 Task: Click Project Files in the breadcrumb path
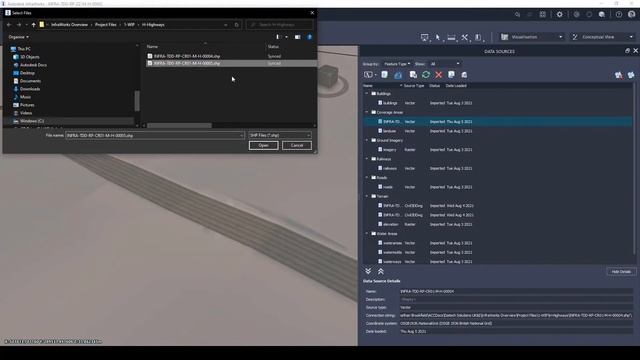(106, 25)
